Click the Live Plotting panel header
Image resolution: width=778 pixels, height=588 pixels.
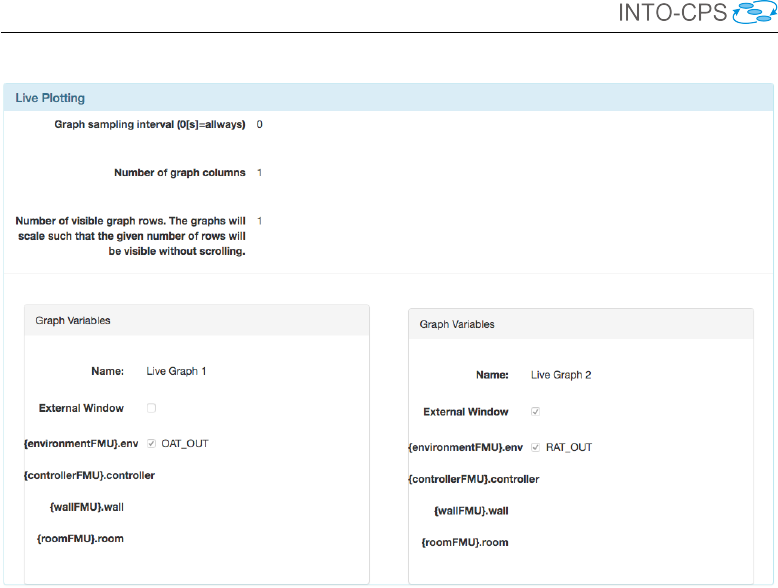pyautogui.click(x=389, y=98)
